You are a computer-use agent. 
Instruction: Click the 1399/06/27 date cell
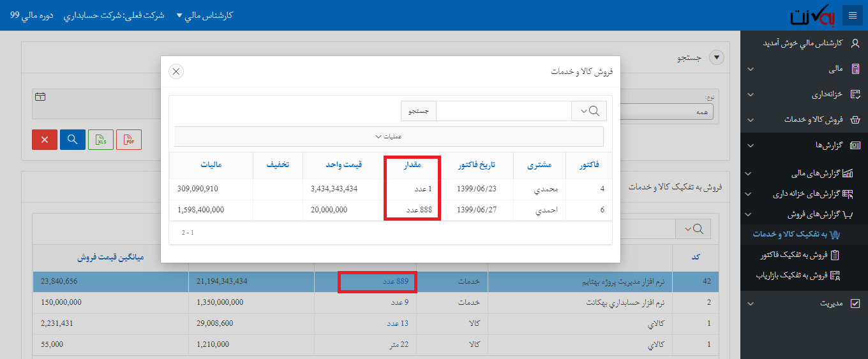point(476,210)
